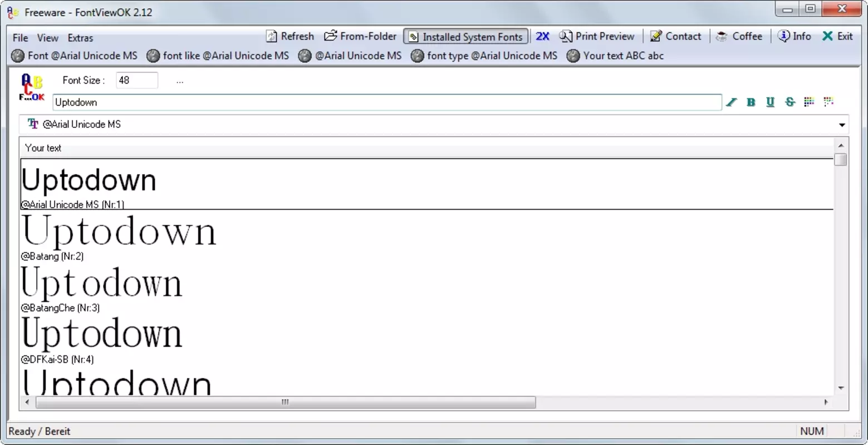Click the 2X view button
This screenshot has height=445, width=868.
click(542, 36)
